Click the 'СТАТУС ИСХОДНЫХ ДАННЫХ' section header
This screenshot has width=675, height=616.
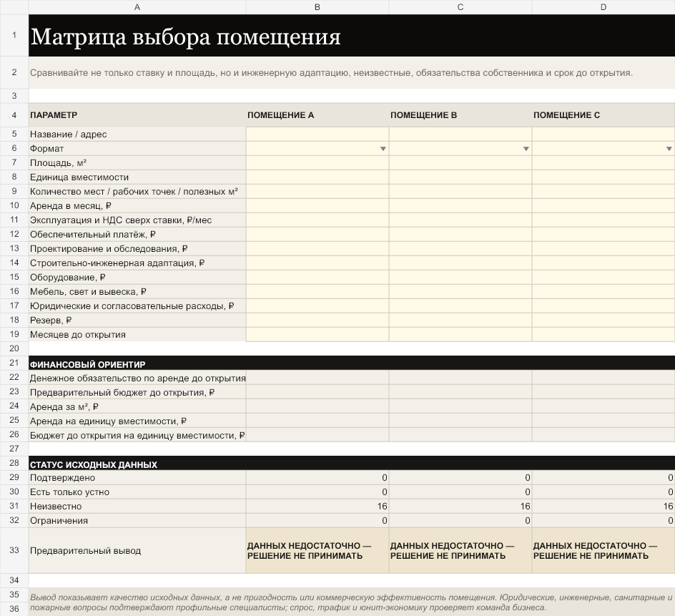352,464
